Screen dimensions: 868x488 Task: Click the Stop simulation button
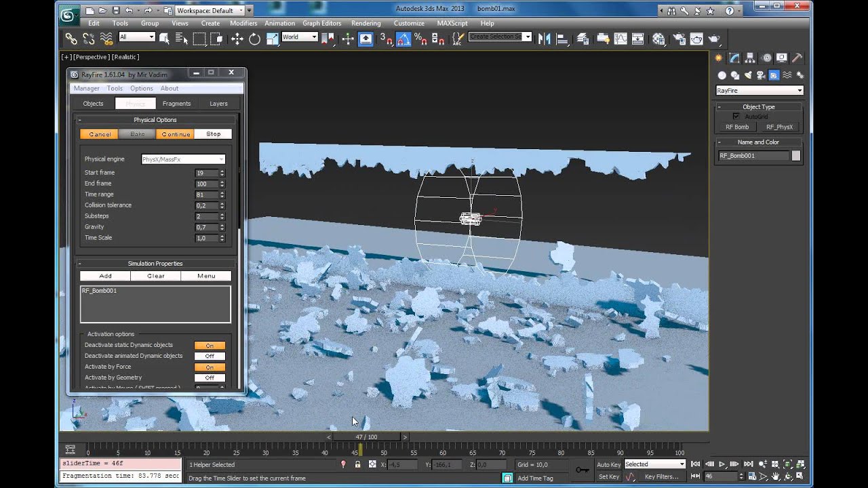pyautogui.click(x=214, y=134)
